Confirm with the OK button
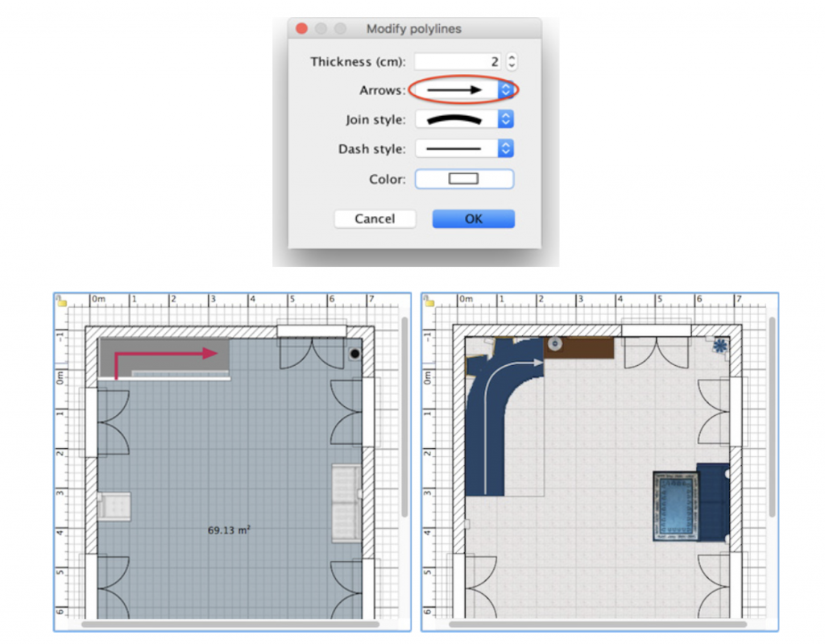 pos(473,219)
